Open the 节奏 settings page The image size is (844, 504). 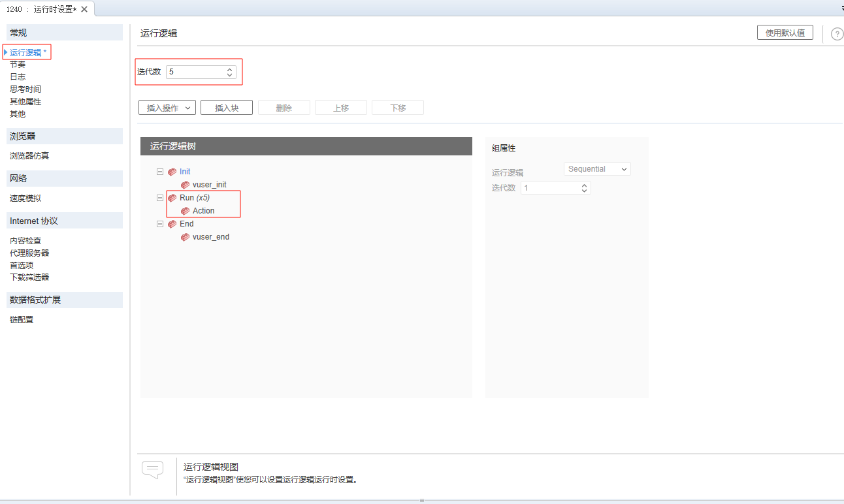point(18,65)
